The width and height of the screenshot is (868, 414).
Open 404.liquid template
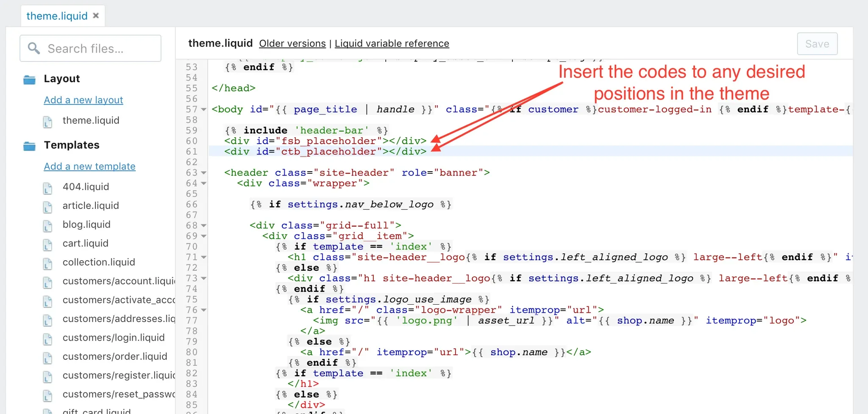tap(86, 186)
